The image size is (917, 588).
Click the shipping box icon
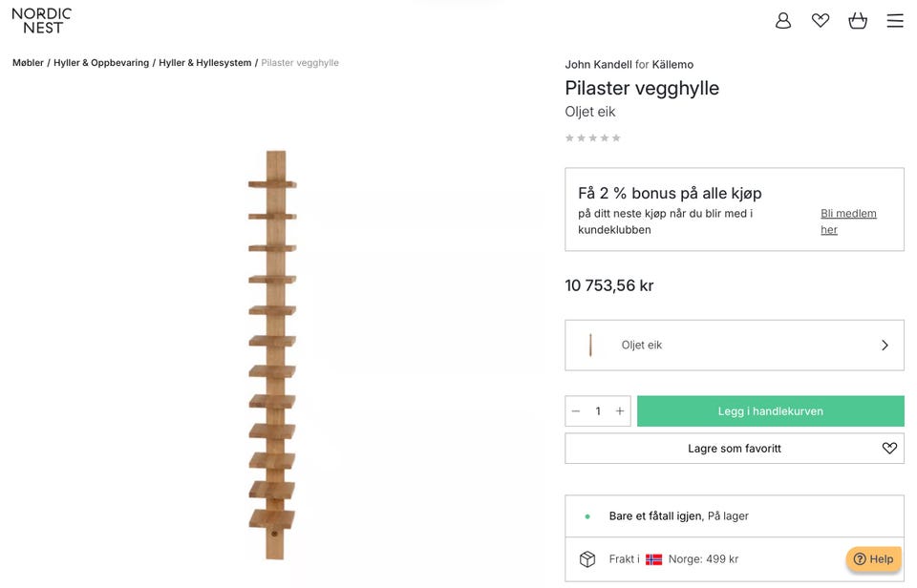(x=587, y=559)
